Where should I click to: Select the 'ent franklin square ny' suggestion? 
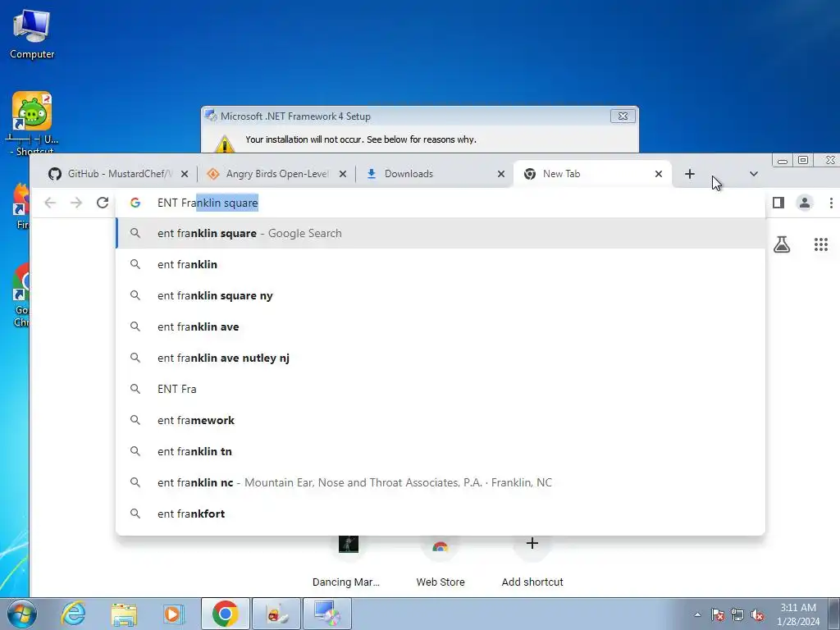(x=441, y=295)
